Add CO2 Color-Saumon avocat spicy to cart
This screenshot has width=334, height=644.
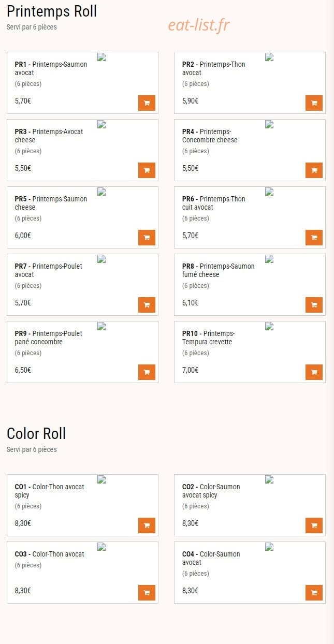(x=314, y=525)
